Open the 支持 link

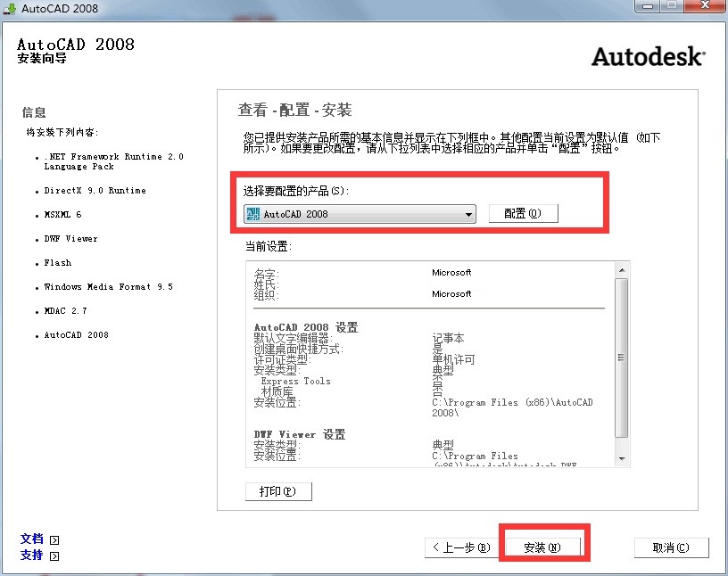(32, 555)
